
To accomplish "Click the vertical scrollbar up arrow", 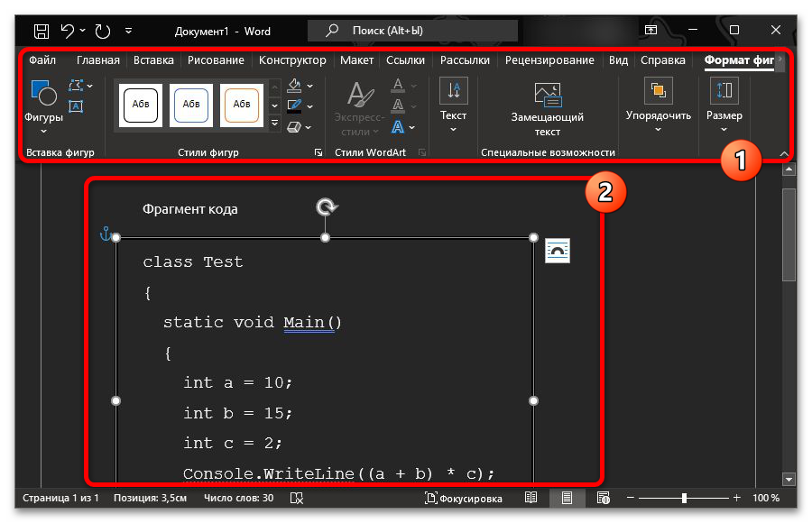I will pyautogui.click(x=789, y=170).
